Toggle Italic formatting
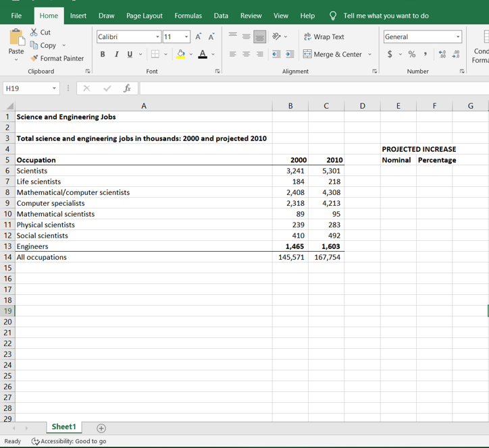Screen dimensions: 489x448 click(x=116, y=55)
